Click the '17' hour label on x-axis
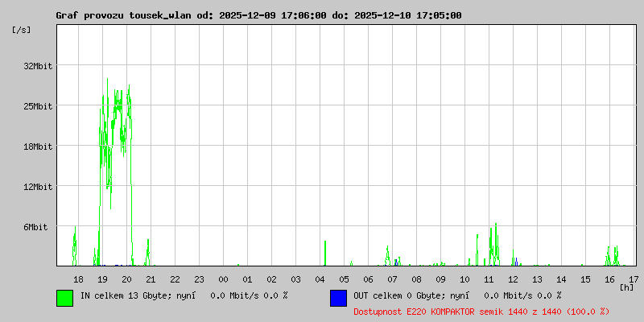This screenshot has width=644, height=322. click(x=634, y=279)
